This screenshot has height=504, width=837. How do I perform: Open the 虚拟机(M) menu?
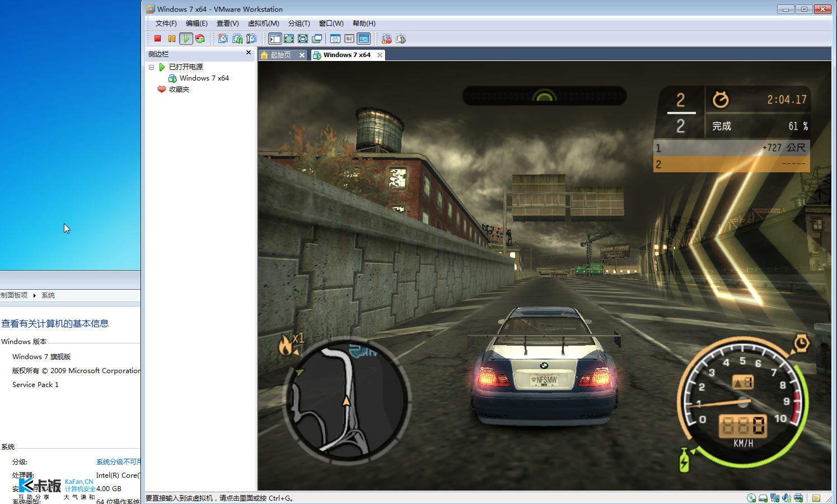[263, 23]
